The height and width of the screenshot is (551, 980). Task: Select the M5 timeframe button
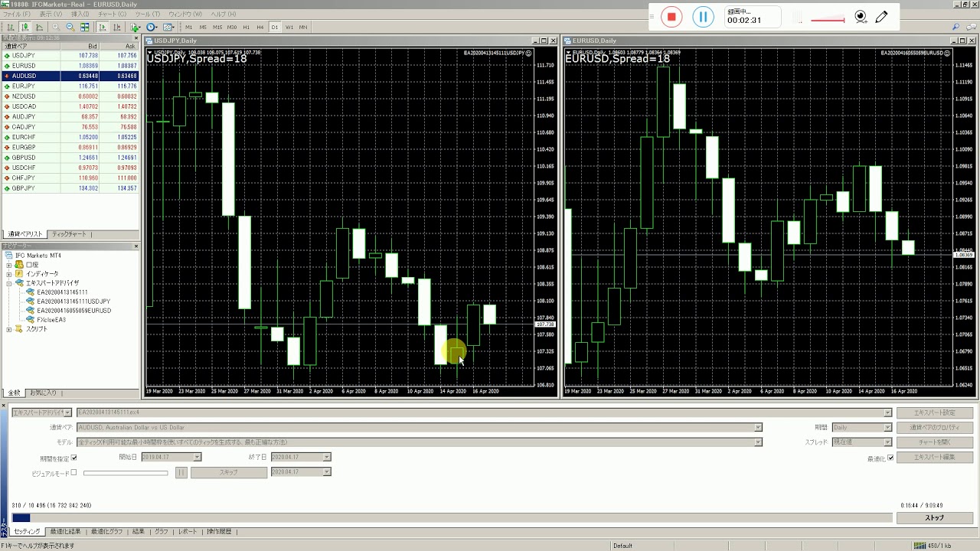tap(203, 27)
